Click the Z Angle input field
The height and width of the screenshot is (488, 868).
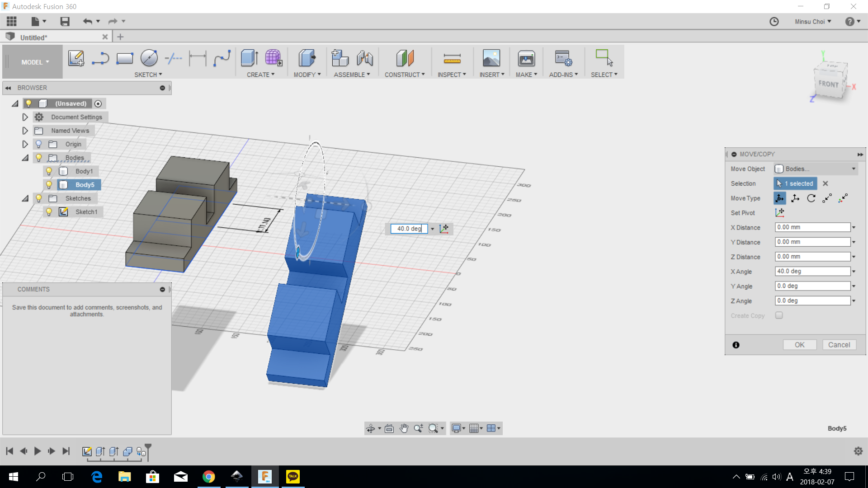(x=813, y=300)
